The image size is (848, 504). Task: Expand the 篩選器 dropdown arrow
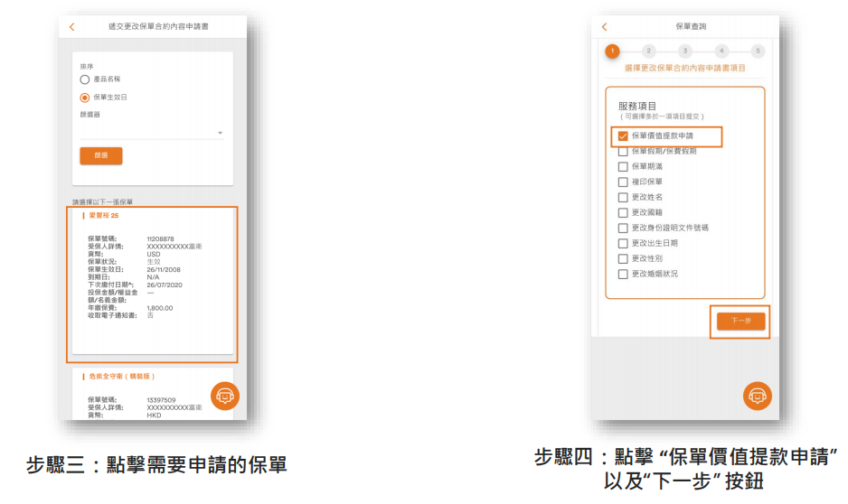(220, 134)
